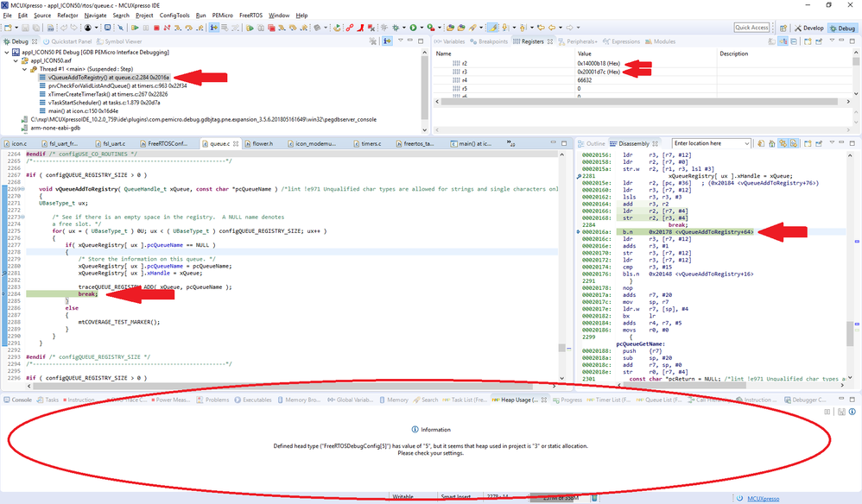Click the Quick Access search field
The image size is (862, 504).
point(751,28)
